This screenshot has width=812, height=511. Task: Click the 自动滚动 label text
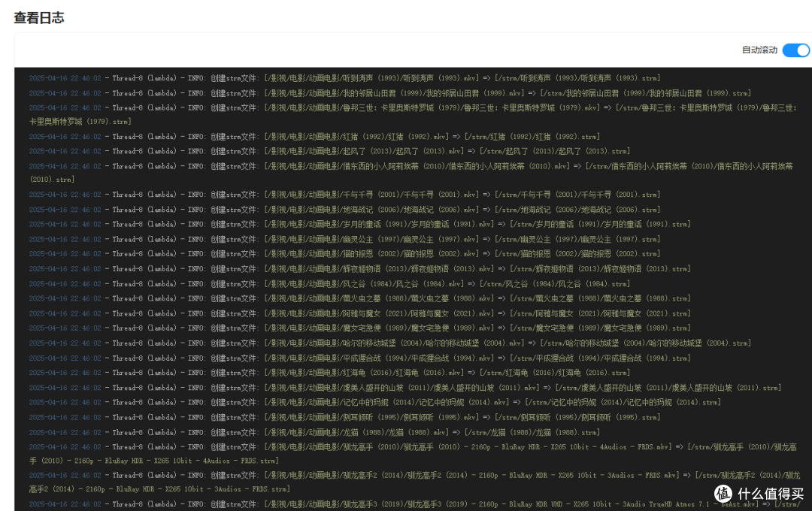click(x=759, y=50)
